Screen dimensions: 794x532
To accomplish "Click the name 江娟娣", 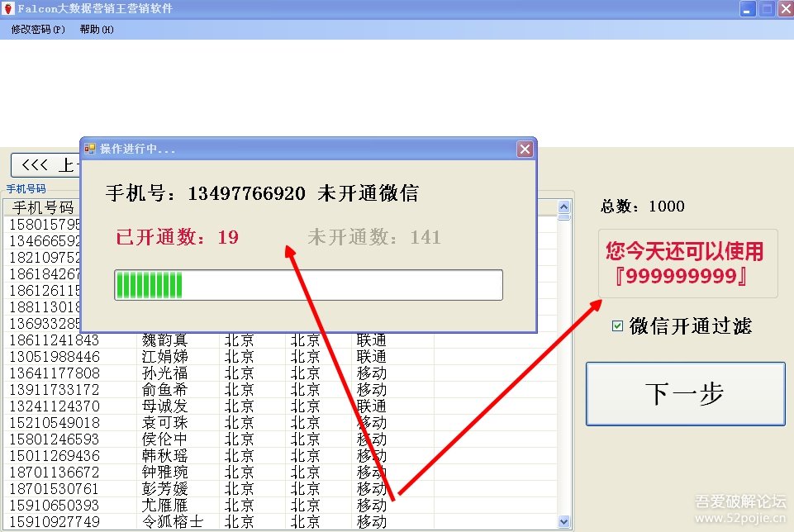I will pyautogui.click(x=164, y=356).
